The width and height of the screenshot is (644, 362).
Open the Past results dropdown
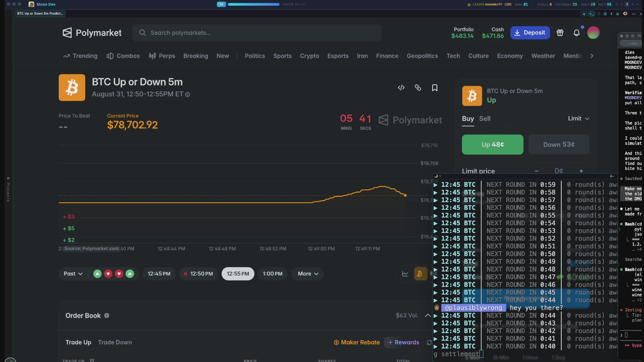[x=73, y=274]
